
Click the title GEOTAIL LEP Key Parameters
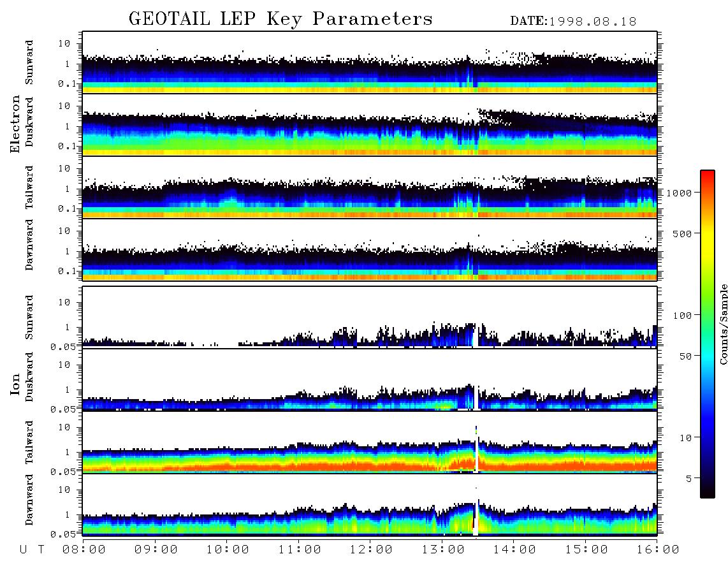(280, 19)
